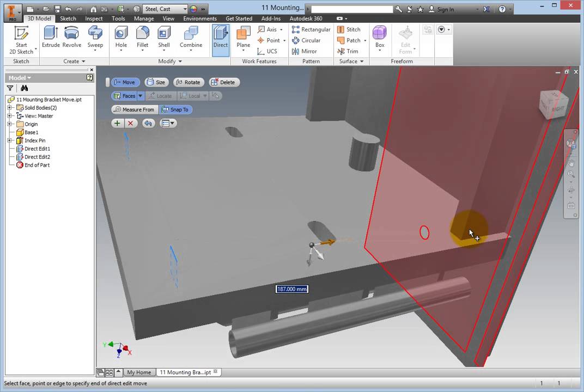Select the Combine tool

click(191, 38)
